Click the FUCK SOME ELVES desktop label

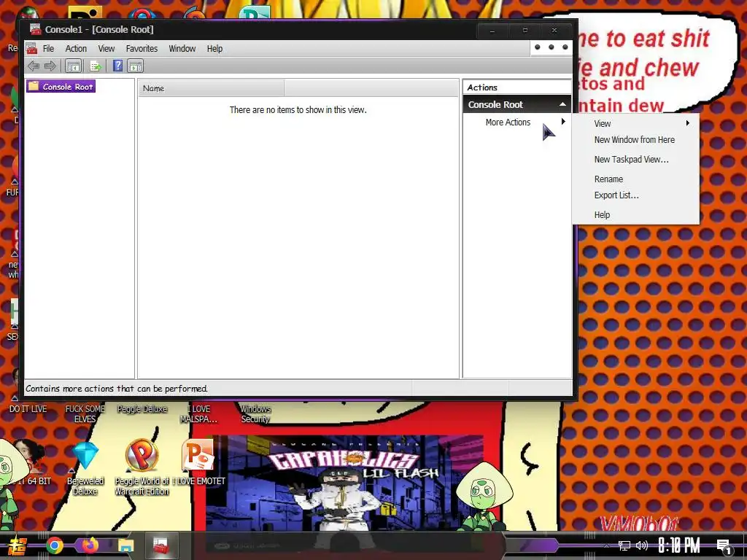pyautogui.click(x=85, y=414)
